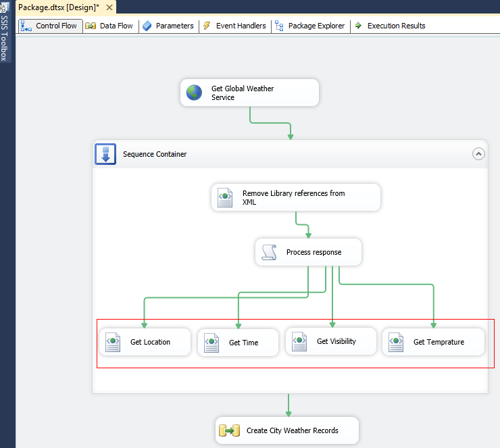The image size is (500, 448).
Task: Click the data flow icon on Create City Weather Records
Action: (x=229, y=430)
